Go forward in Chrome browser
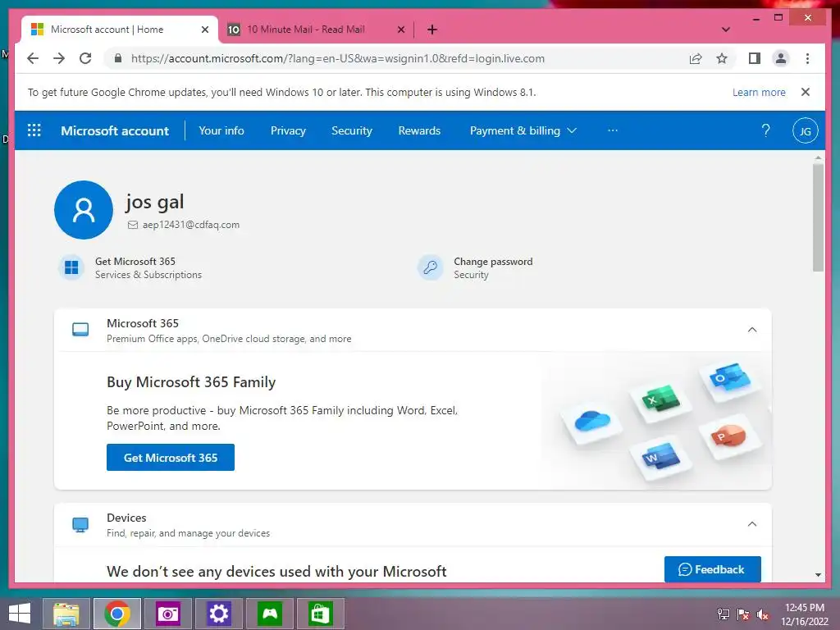 click(x=59, y=58)
